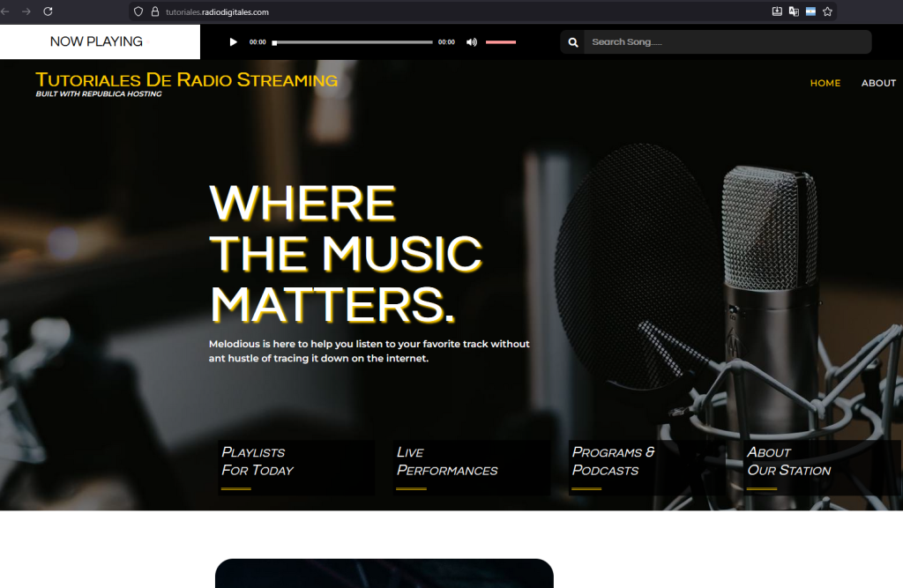The image size is (903, 588).
Task: Click the search magnifier icon
Action: [573, 42]
